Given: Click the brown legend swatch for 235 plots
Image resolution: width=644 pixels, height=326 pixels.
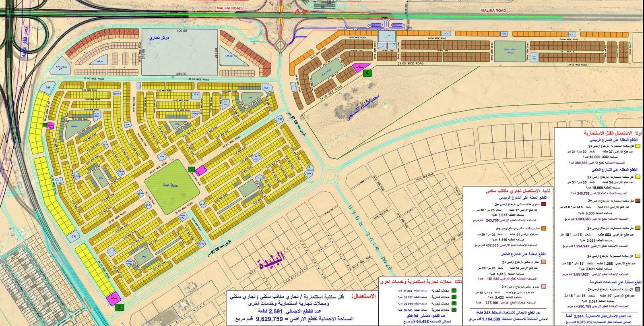Looking at the screenshot, I should point(637,201).
